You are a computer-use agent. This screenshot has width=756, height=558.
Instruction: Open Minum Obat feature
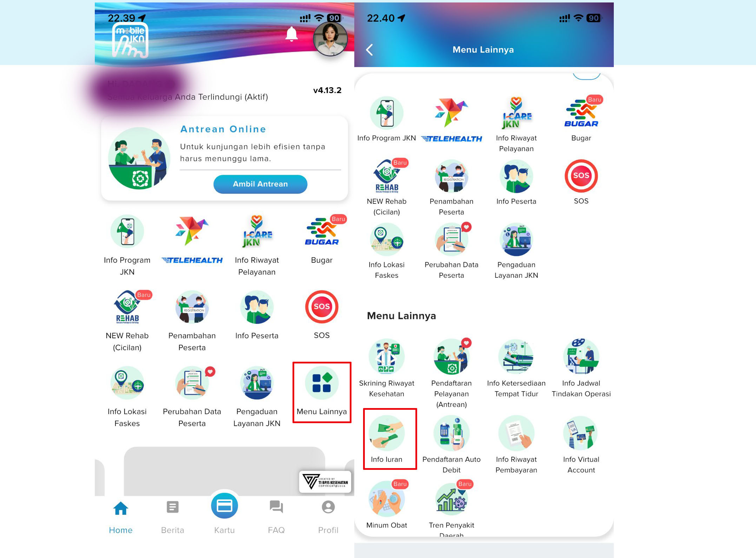click(x=387, y=504)
